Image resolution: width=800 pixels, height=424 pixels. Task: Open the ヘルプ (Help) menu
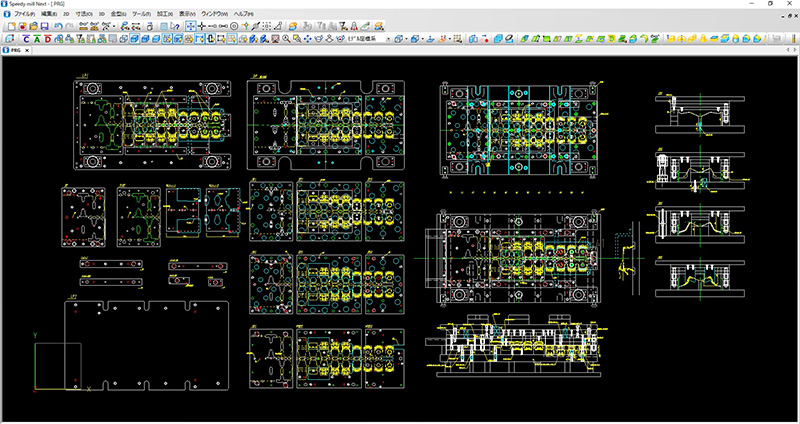243,15
